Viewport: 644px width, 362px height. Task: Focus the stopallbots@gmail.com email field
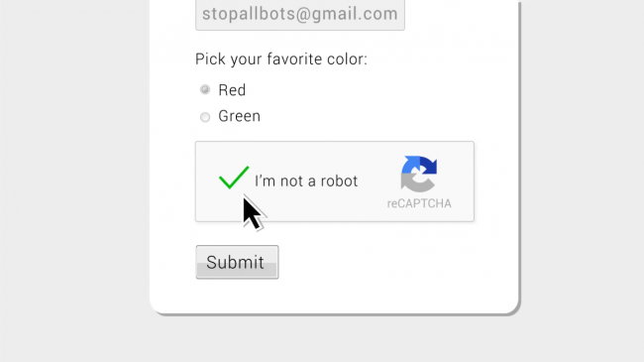pos(300,15)
